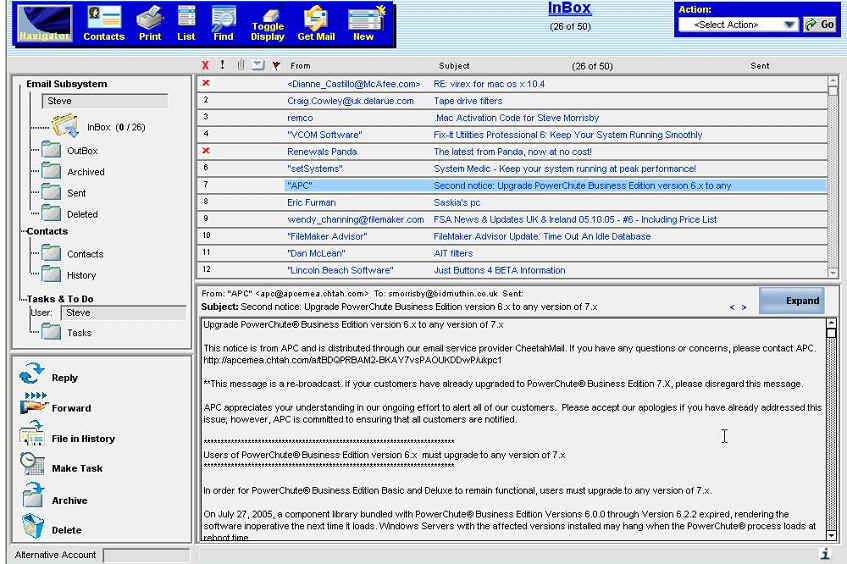Click the paperclip attachment column header
Screen dimensions: 847x564
coord(241,65)
